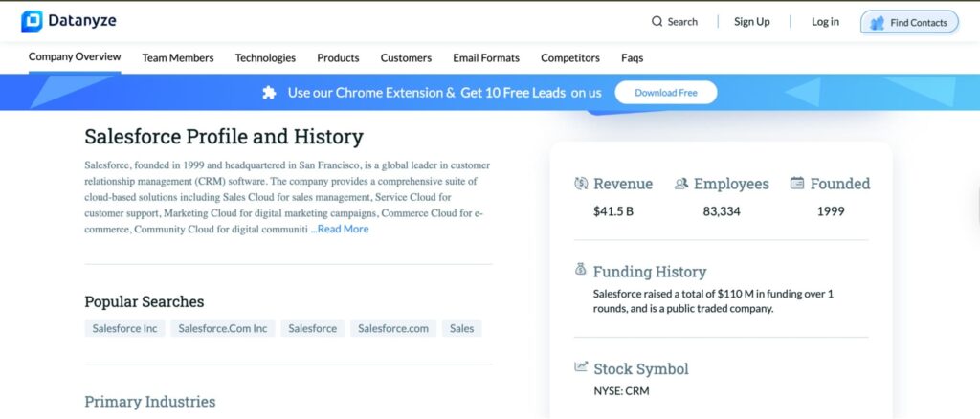980x419 pixels.
Task: Click the Founded calendar icon
Action: point(797,183)
